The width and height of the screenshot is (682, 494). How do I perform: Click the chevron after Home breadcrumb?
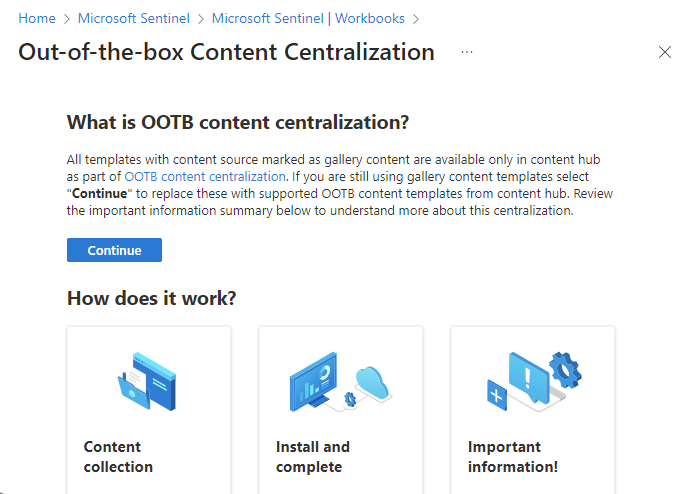click(67, 19)
